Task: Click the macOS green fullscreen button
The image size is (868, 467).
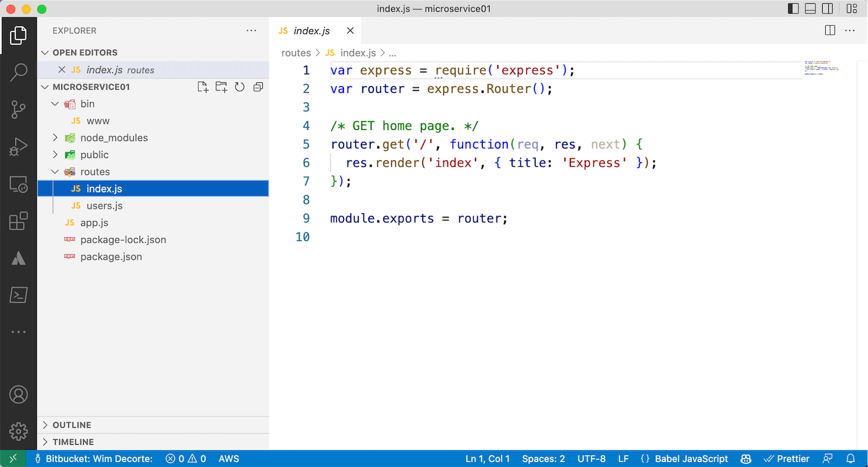Action: pyautogui.click(x=42, y=9)
